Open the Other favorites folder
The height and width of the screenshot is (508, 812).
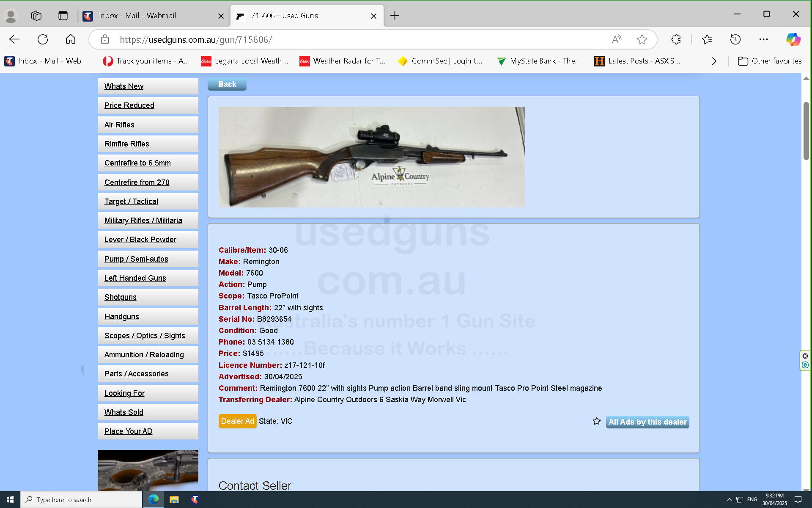(770, 61)
